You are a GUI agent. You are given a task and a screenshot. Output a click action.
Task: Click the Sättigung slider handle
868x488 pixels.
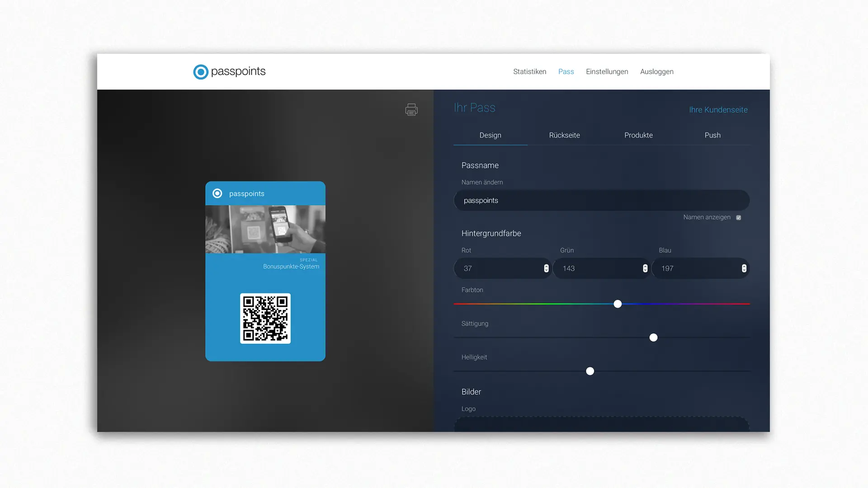[653, 338]
